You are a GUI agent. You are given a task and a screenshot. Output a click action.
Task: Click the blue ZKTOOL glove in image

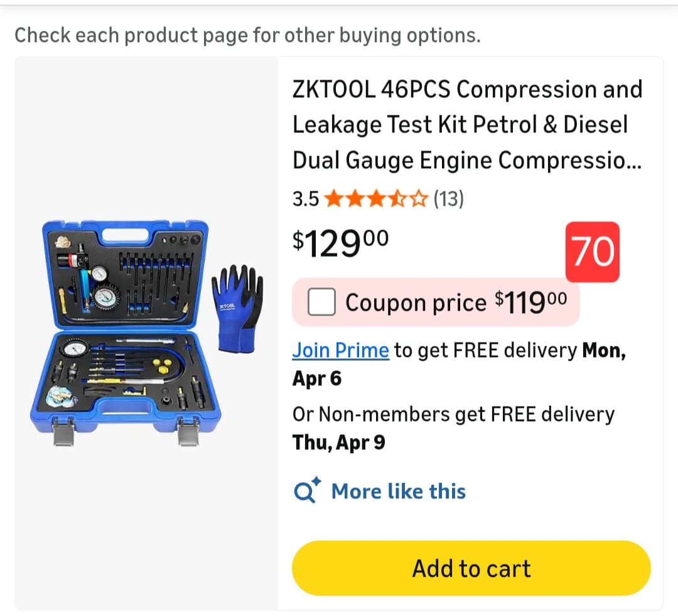(236, 307)
